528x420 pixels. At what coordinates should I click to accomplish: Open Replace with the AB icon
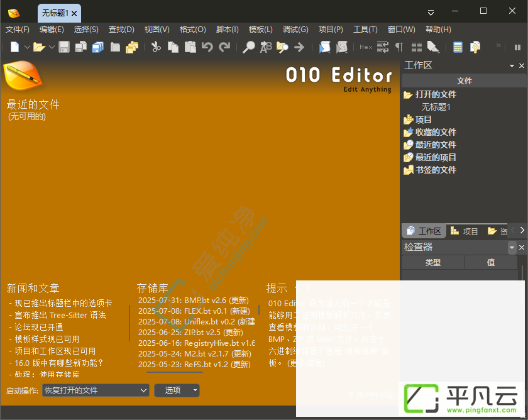coord(266,47)
